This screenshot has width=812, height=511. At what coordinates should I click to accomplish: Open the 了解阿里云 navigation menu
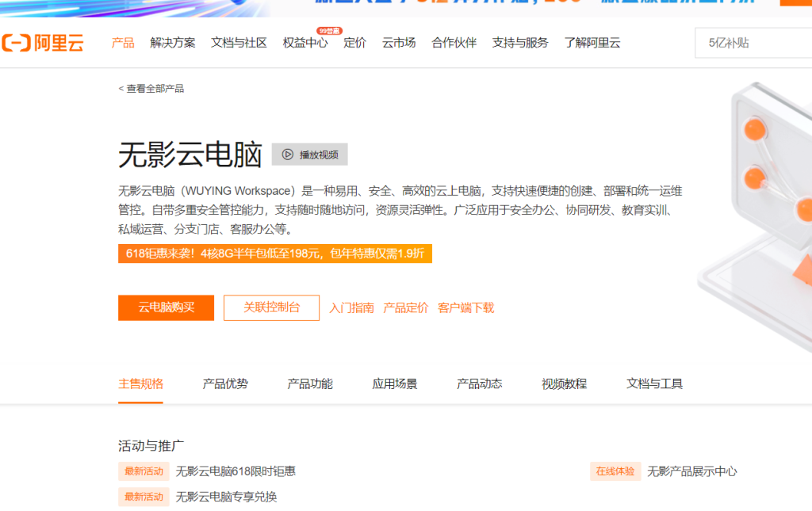pos(592,43)
